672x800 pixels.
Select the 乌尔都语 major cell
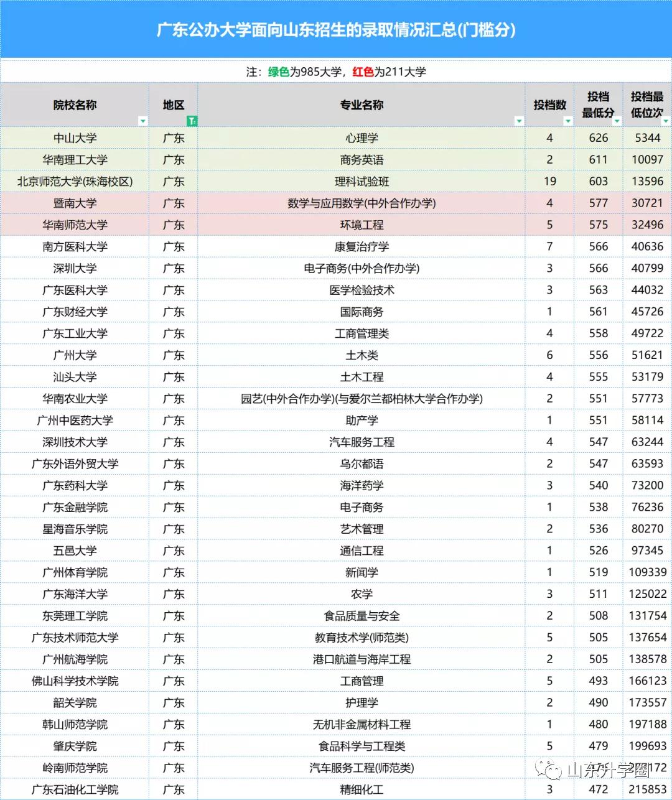tap(361, 463)
